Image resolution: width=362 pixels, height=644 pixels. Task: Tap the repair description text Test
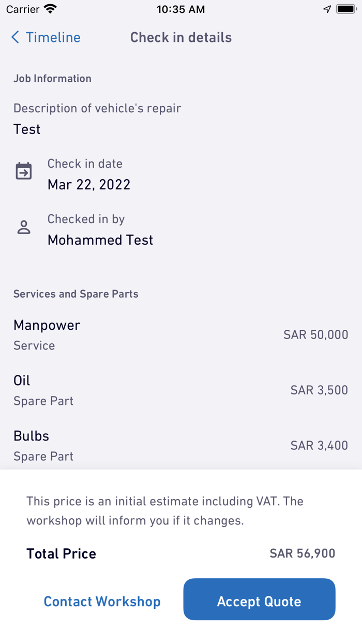click(x=26, y=129)
